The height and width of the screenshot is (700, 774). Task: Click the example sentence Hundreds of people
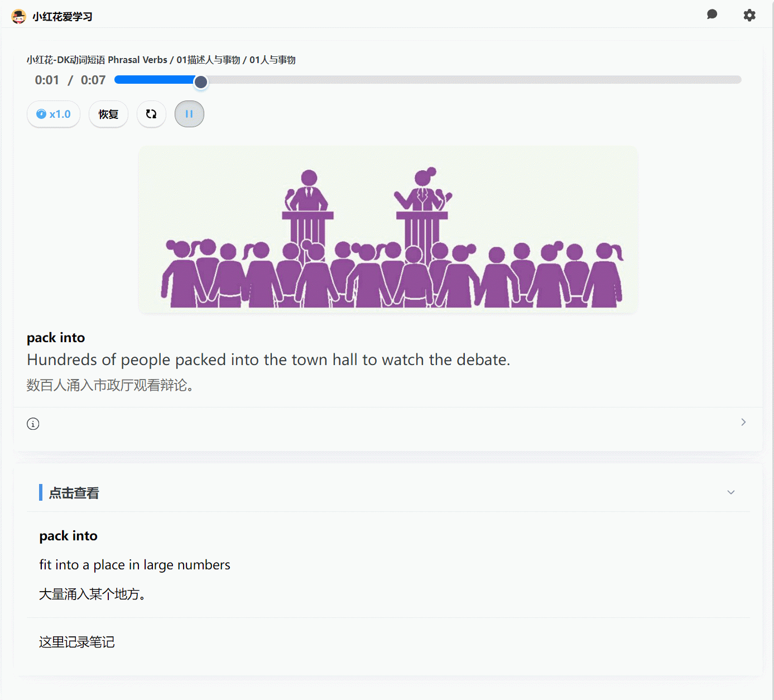point(268,359)
